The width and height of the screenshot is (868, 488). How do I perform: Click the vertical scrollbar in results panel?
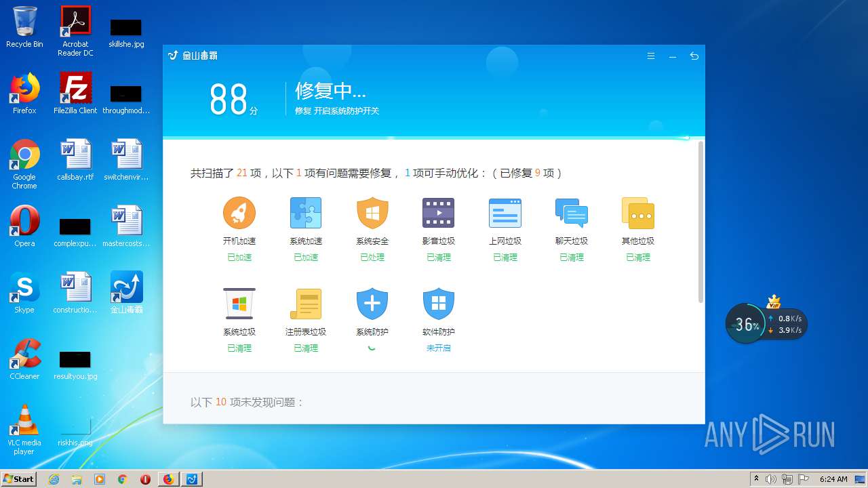coord(701,222)
